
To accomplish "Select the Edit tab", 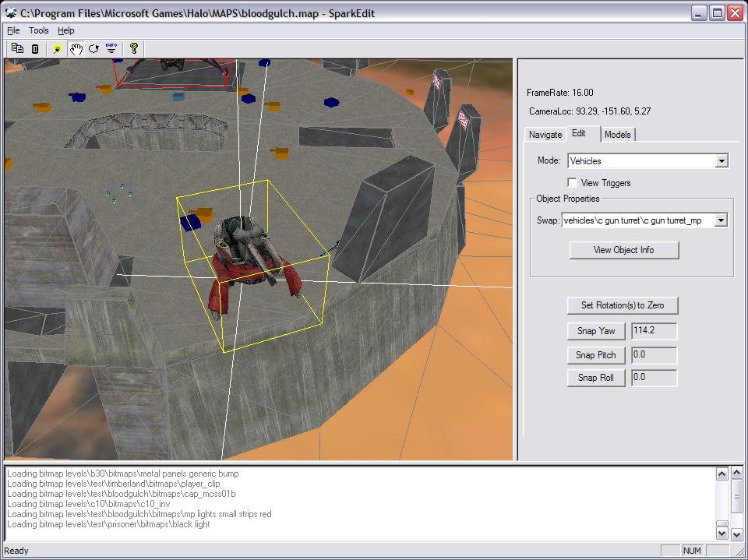I will click(x=579, y=133).
